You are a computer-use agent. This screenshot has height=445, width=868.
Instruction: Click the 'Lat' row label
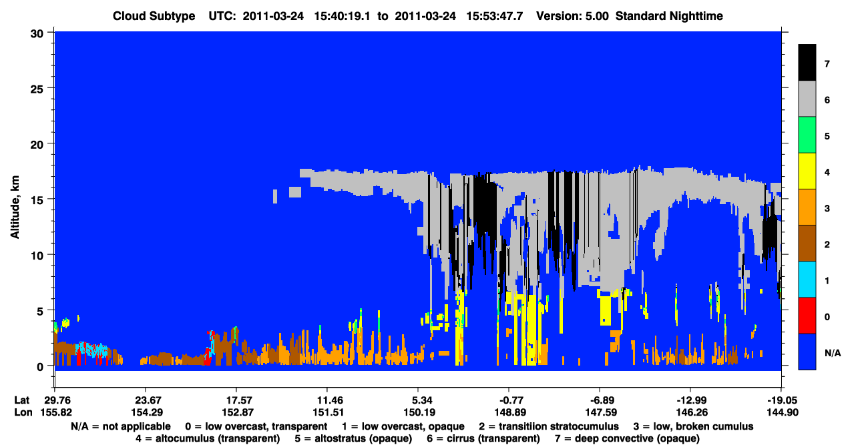point(22,400)
